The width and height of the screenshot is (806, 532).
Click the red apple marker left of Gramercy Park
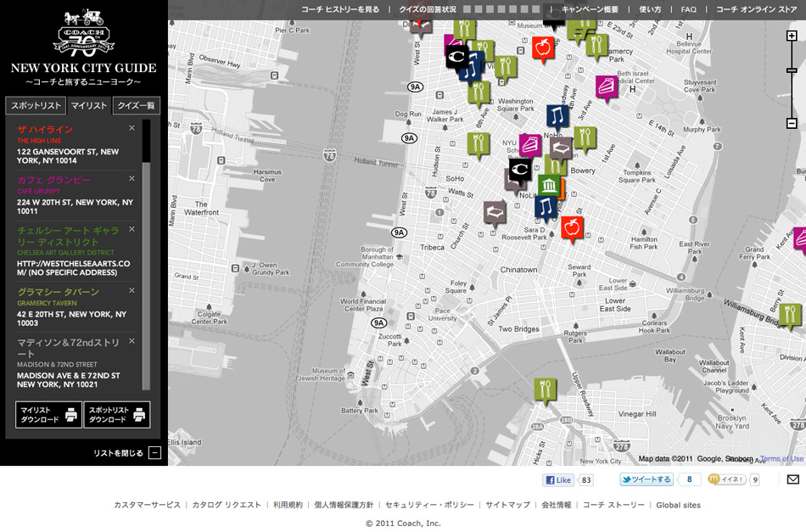pos(543,49)
